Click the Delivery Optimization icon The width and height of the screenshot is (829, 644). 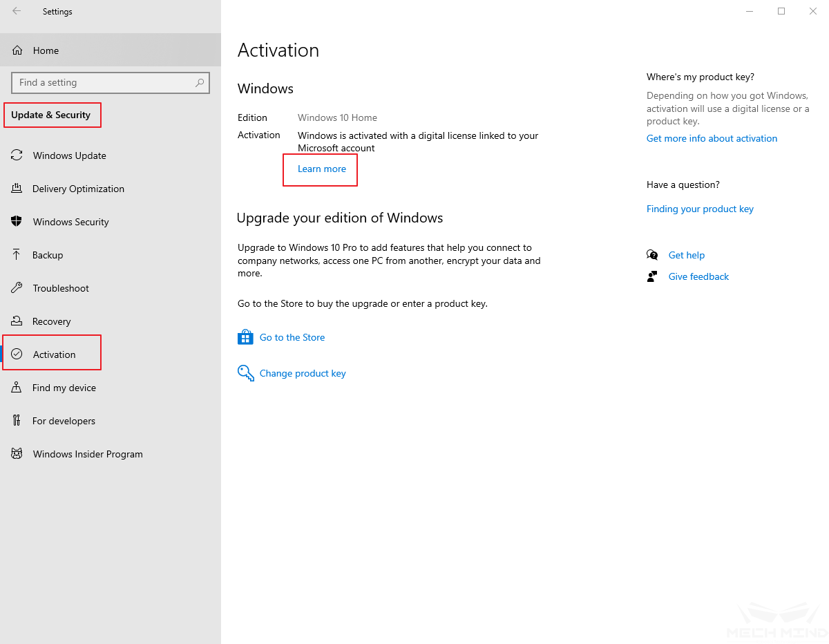tap(17, 189)
